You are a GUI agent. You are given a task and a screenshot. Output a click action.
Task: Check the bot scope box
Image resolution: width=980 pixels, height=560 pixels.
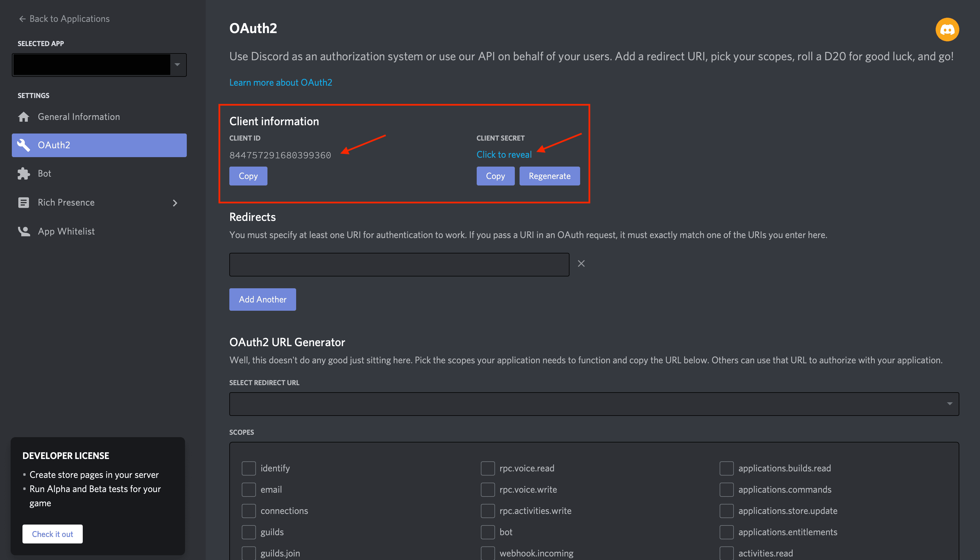488,532
